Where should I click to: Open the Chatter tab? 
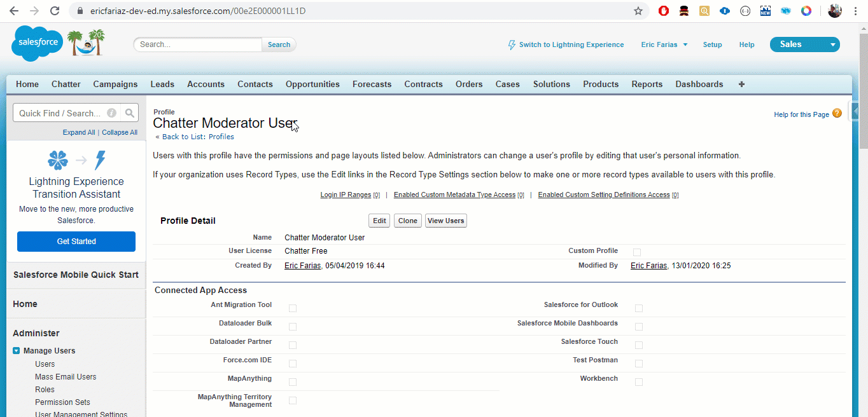pyautogui.click(x=66, y=84)
